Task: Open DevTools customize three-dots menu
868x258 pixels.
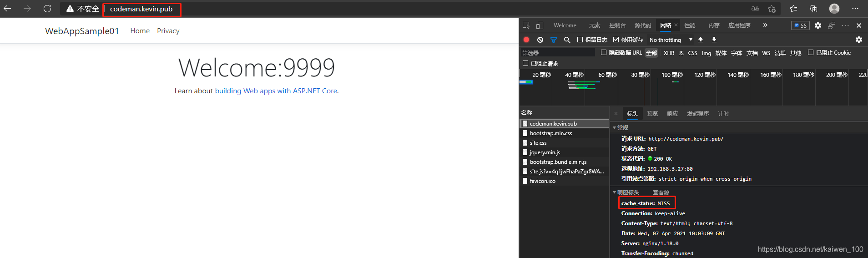Action: (x=845, y=25)
